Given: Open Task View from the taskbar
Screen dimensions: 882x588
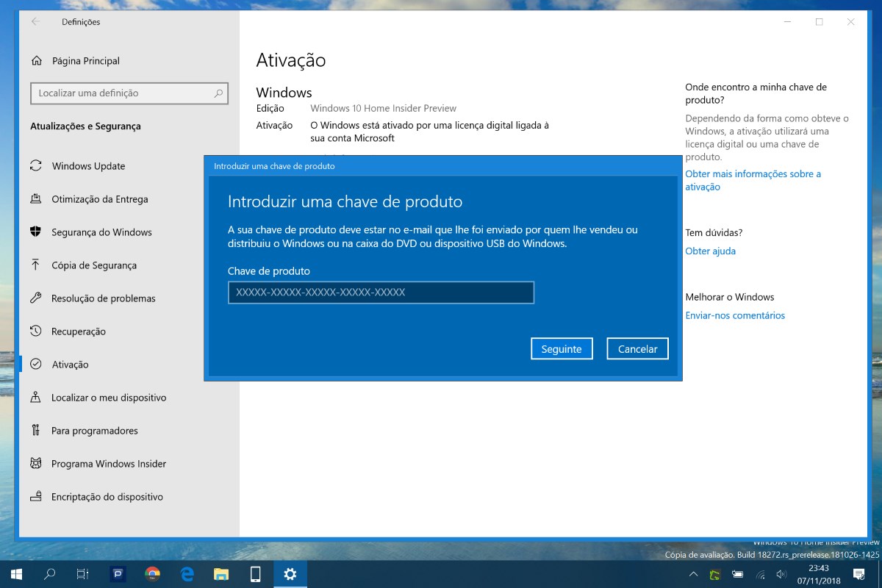Looking at the screenshot, I should pyautogui.click(x=83, y=574).
